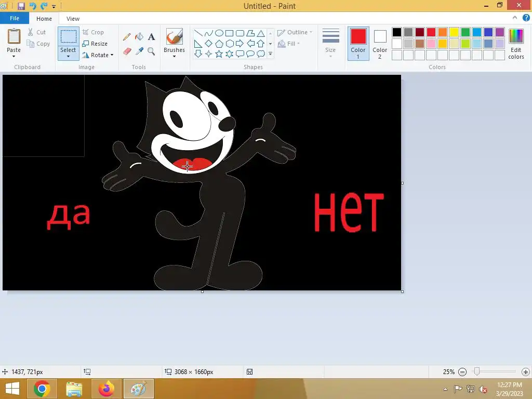Open File Explorer from taskbar
532x399 pixels.
74,389
